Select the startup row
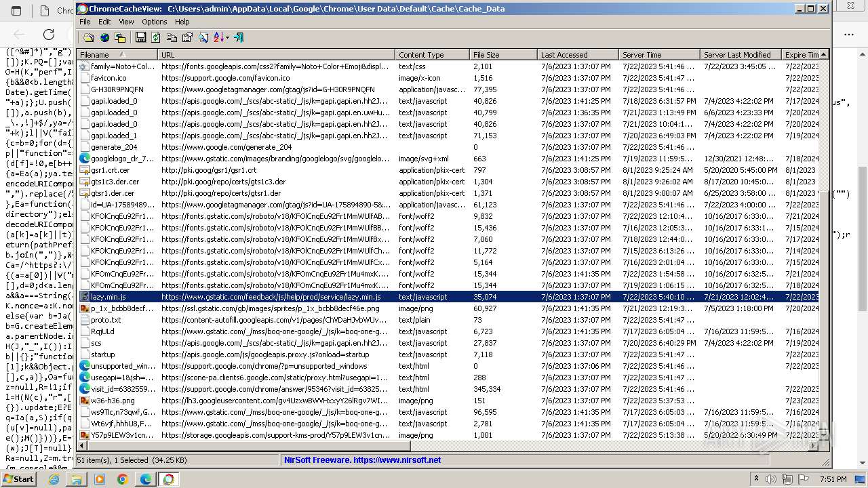This screenshot has height=488, width=868. pos(448,354)
